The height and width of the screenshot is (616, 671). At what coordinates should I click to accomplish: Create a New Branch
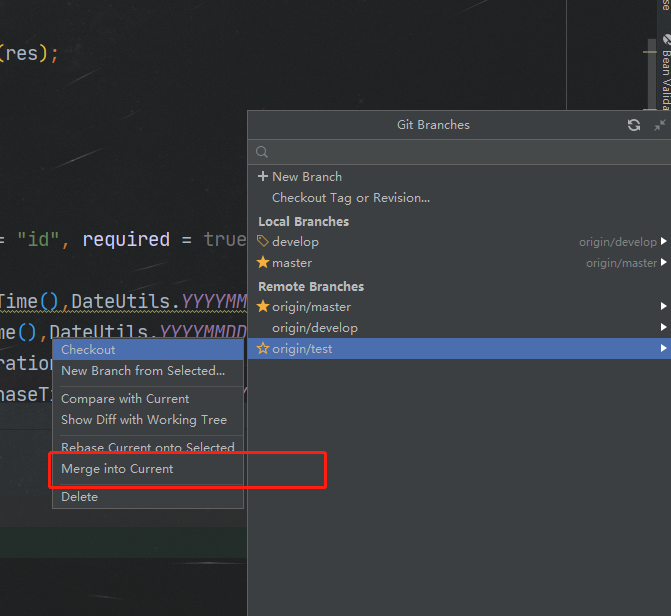[459, 177]
